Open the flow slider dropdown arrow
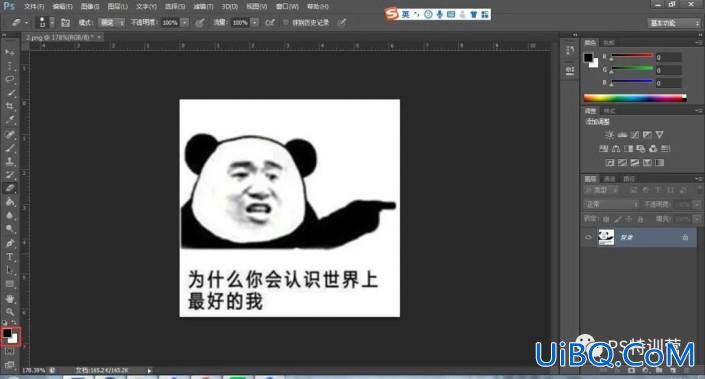Screen dimensions: 705x379 tap(254, 22)
